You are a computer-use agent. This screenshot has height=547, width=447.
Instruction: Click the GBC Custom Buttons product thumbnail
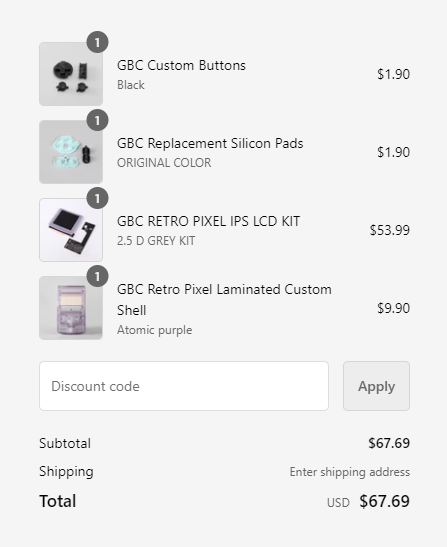[x=71, y=74]
